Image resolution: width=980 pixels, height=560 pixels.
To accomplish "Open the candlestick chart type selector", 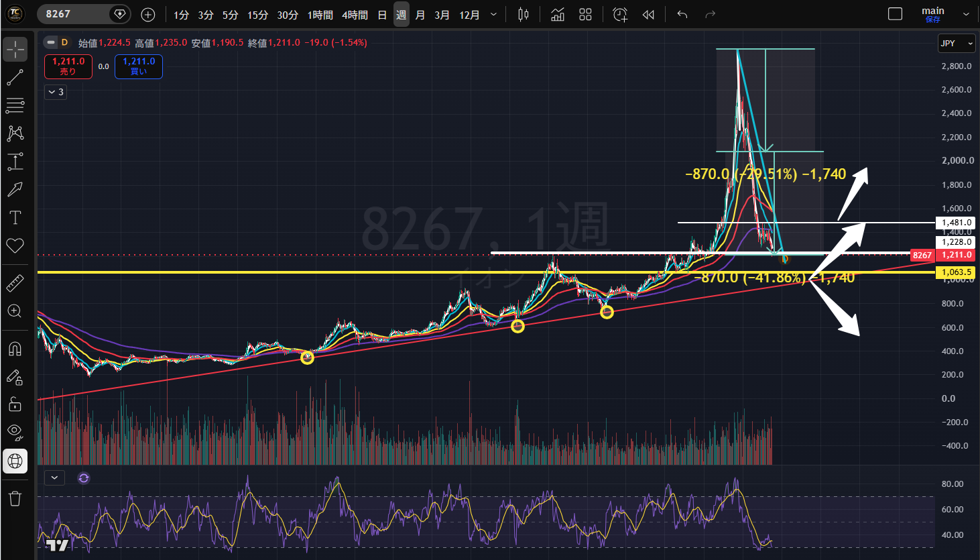I will pos(524,14).
